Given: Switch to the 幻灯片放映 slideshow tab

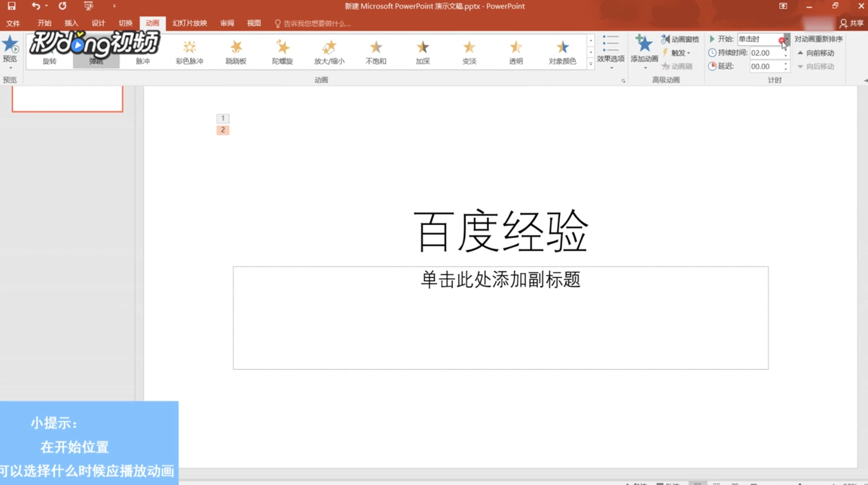Looking at the screenshot, I should [x=190, y=23].
